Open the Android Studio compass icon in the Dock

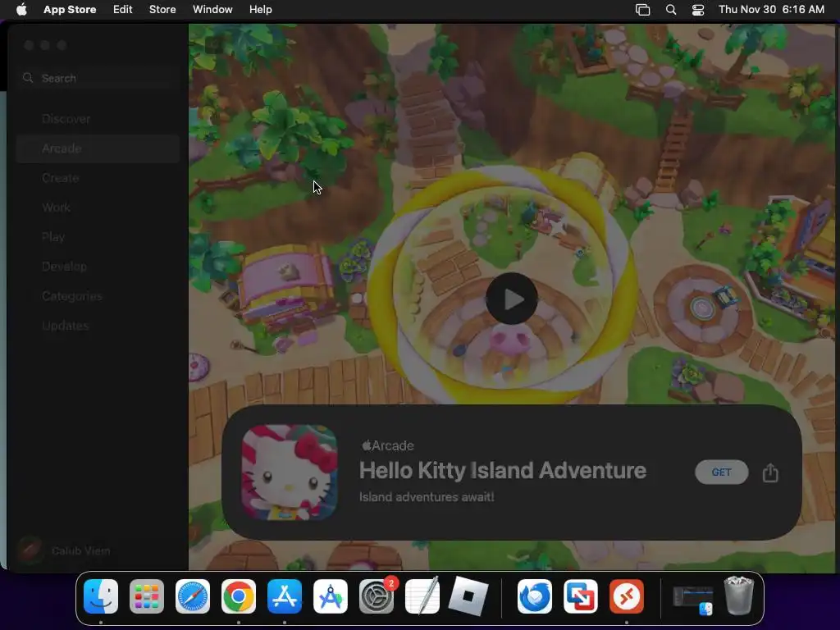(x=331, y=596)
